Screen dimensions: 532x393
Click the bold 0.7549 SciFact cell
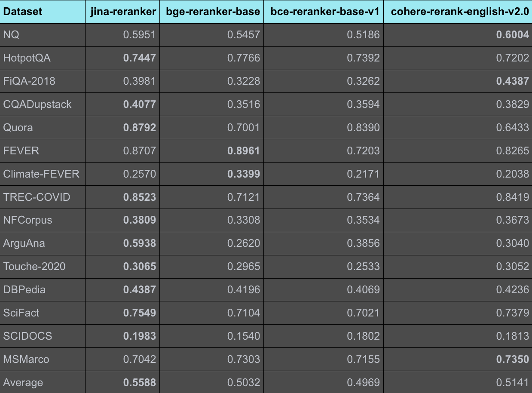click(140, 313)
